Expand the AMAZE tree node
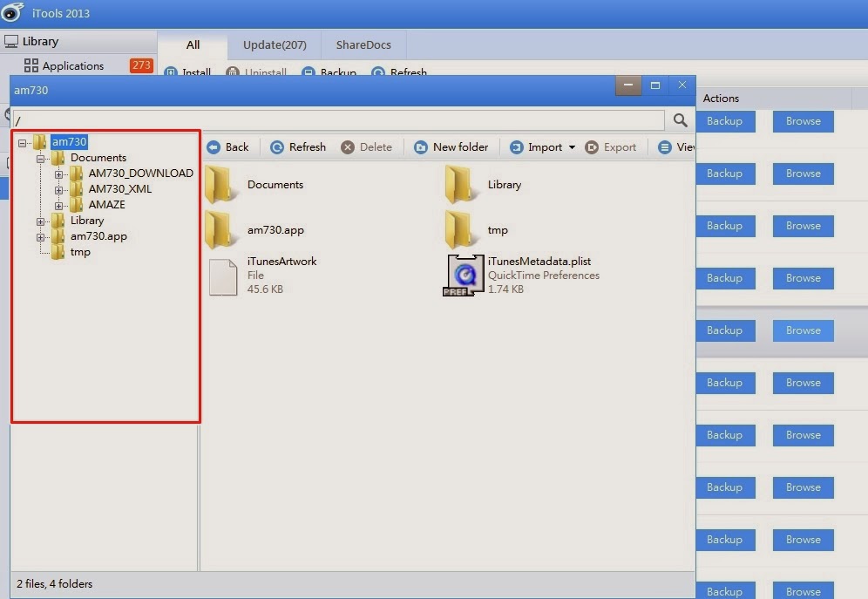Image resolution: width=868 pixels, height=599 pixels. tap(58, 206)
